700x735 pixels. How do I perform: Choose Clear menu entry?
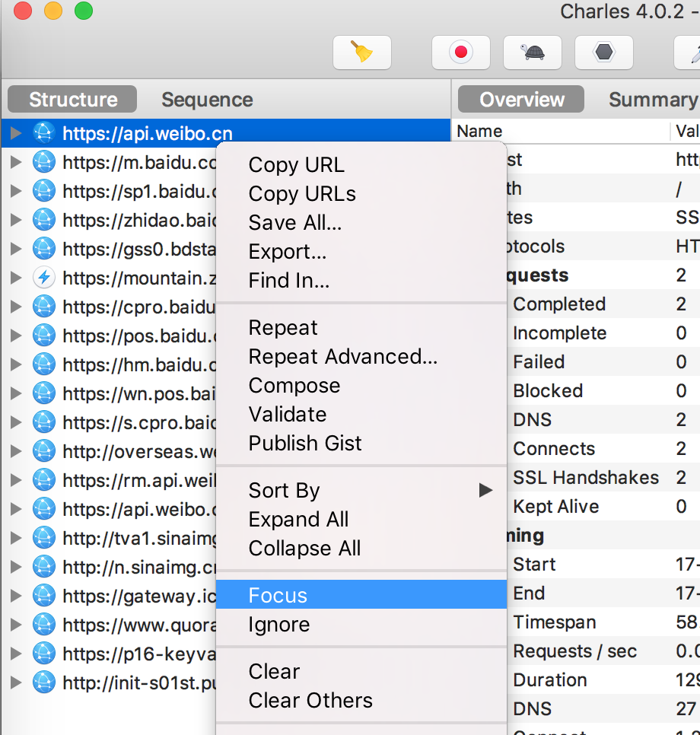coord(361,672)
